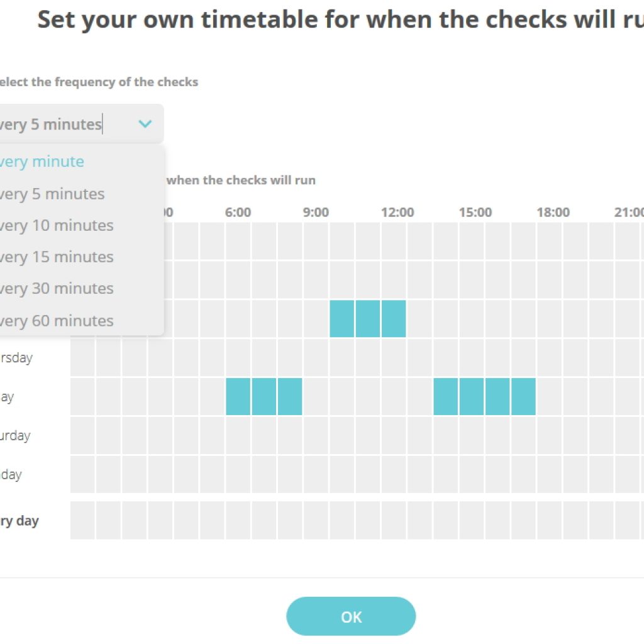Collapse the frequency dropdown chevron
This screenshot has height=644, width=644.
(x=145, y=124)
